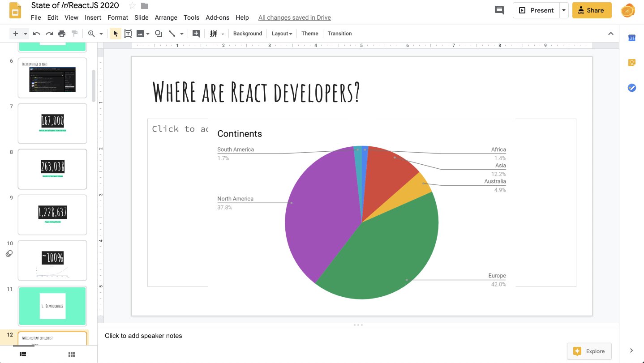Redo last action
The image size is (644, 363).
pos(49,34)
